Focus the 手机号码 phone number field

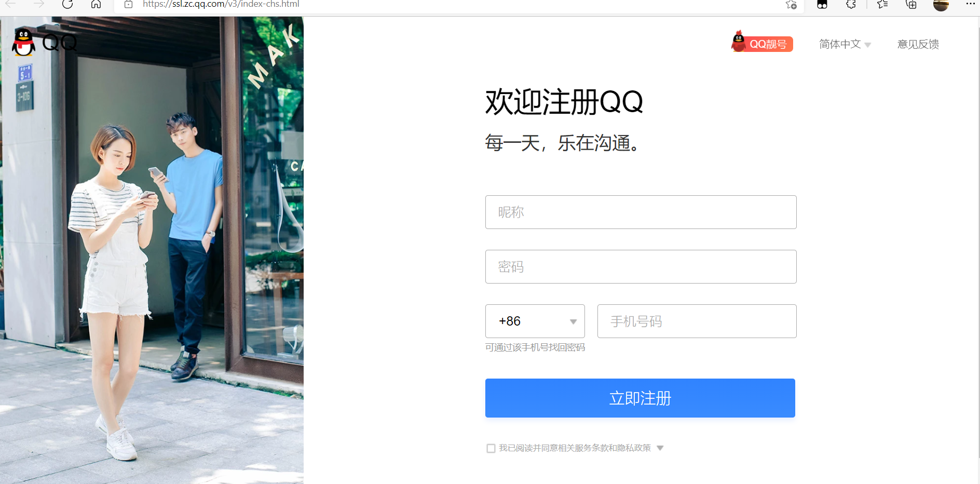click(697, 321)
